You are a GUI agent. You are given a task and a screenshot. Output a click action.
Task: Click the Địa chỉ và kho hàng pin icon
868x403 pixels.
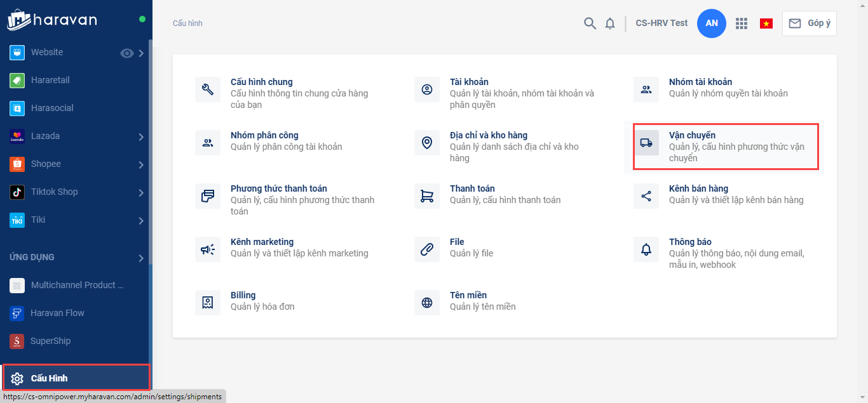(427, 143)
